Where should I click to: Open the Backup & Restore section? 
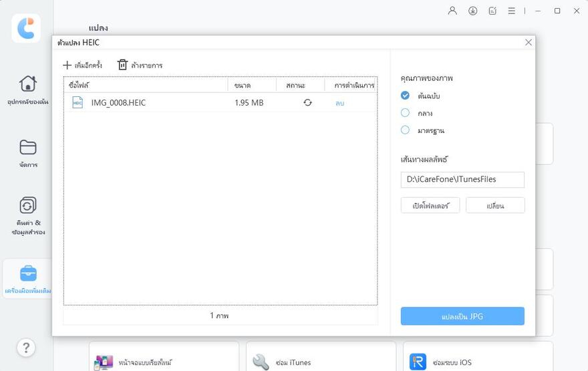(27, 214)
